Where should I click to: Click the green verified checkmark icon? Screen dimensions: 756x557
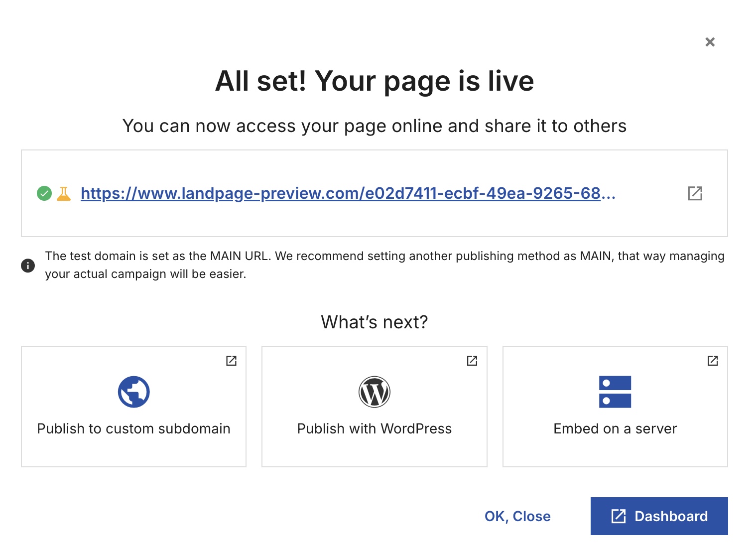44,193
